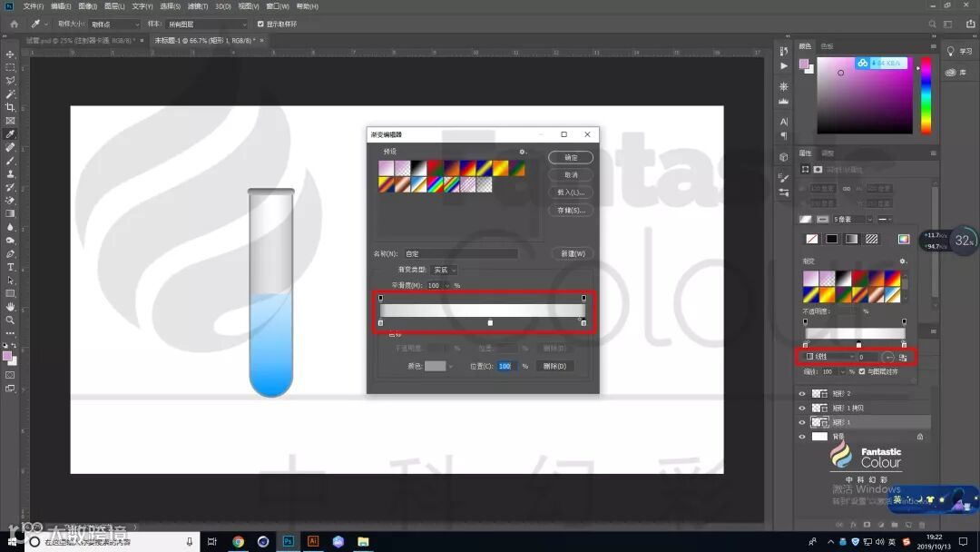Click the Home icon in options bar
980x552 pixels.
(x=14, y=24)
